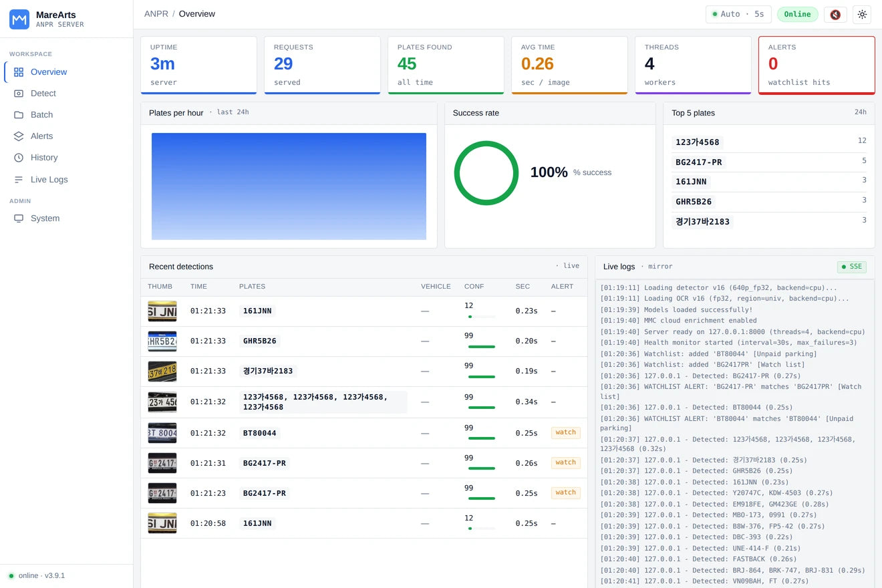
Task: Click watch tag on 01:21:23 BG2417-PR row
Action: coord(566,492)
